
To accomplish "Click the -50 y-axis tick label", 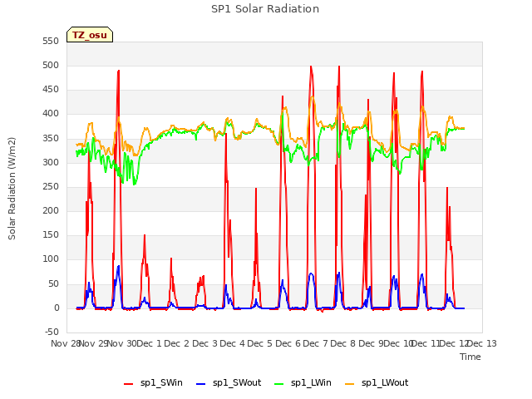I will coord(52,332).
